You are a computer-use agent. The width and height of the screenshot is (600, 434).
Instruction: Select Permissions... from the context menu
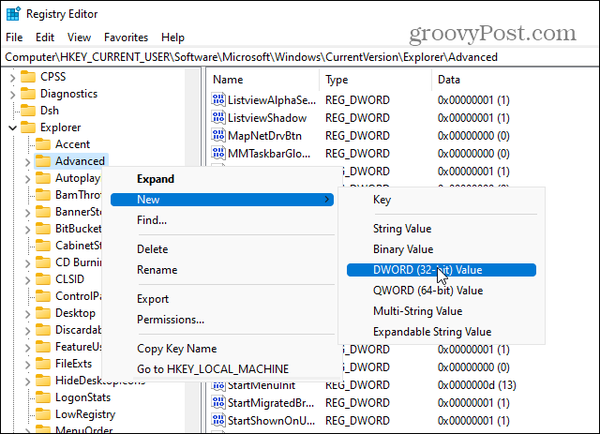coord(170,319)
